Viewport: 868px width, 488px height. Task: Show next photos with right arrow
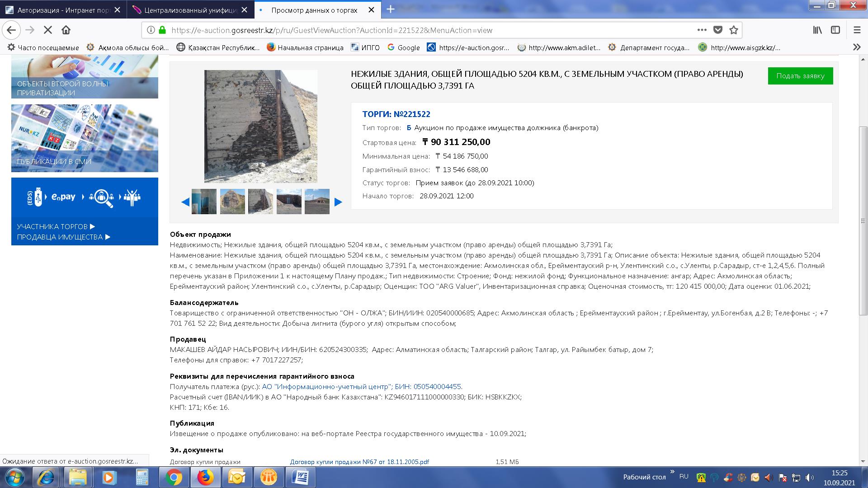[338, 202]
